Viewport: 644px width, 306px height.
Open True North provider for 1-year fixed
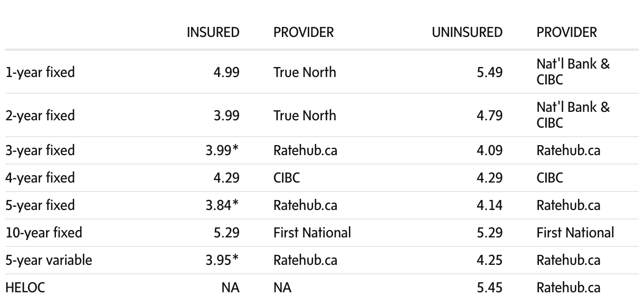tap(305, 72)
